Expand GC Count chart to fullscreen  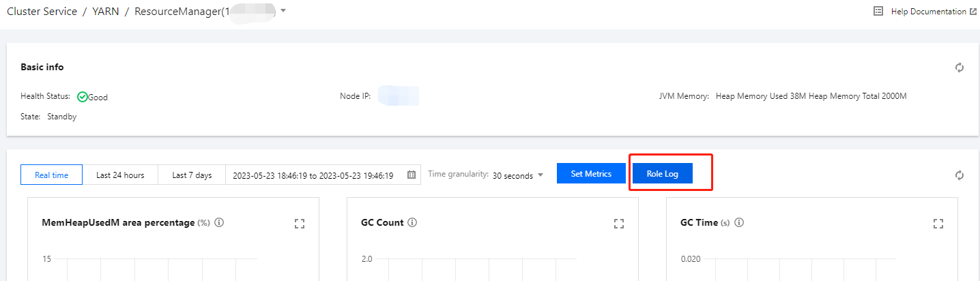619,223
